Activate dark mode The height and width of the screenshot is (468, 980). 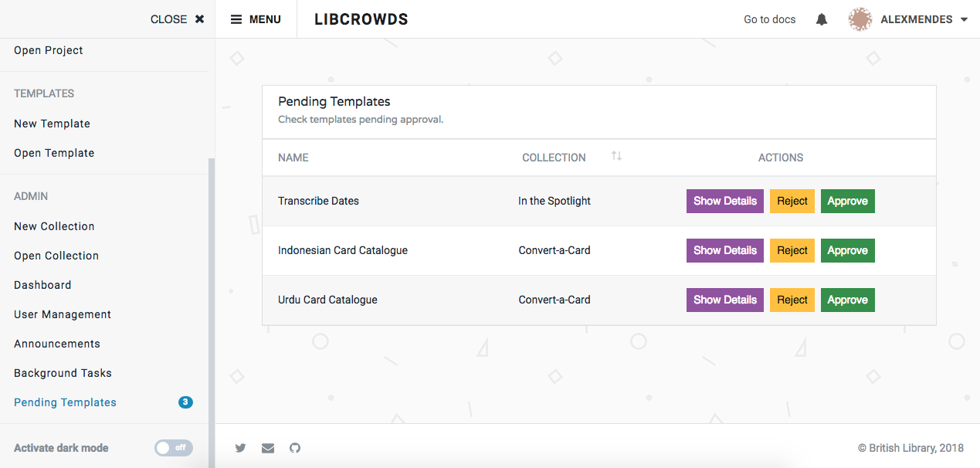pos(173,448)
